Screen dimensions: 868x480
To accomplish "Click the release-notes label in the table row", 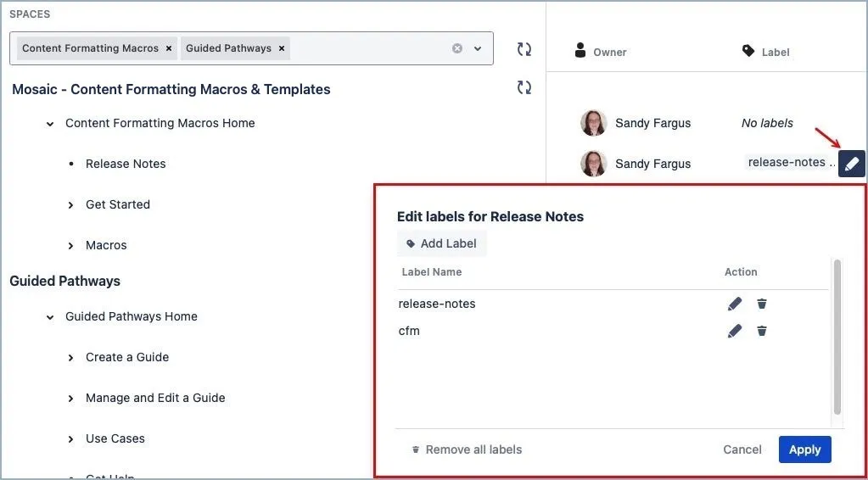I will click(x=787, y=162).
